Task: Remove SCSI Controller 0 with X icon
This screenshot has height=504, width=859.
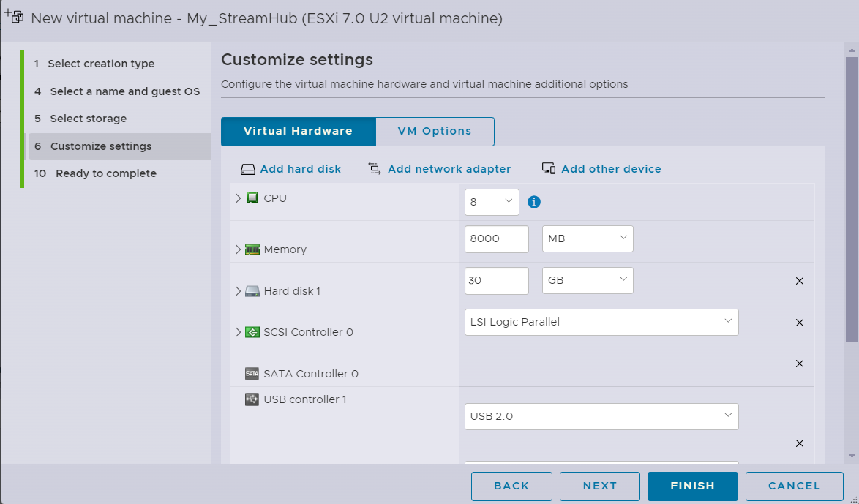Action: tap(799, 323)
